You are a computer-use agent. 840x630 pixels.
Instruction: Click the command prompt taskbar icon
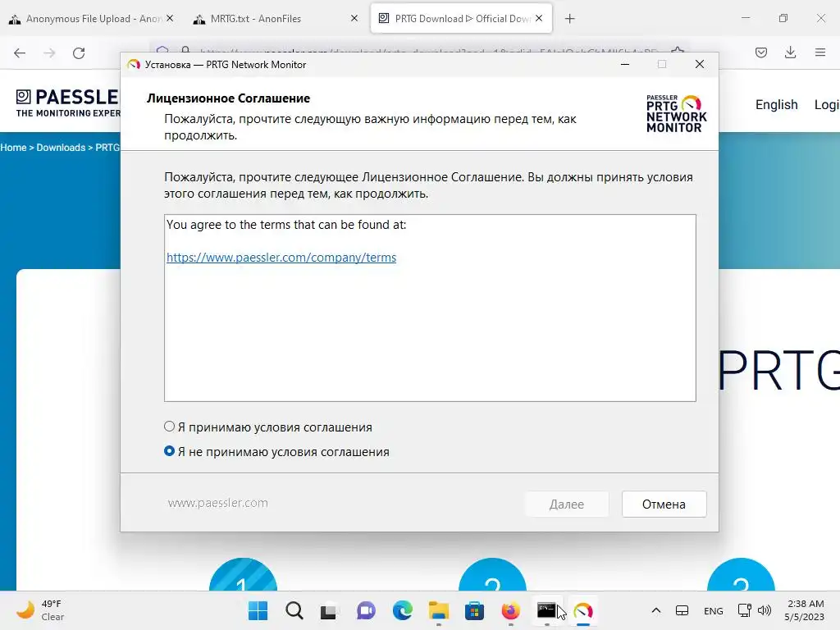(546, 610)
